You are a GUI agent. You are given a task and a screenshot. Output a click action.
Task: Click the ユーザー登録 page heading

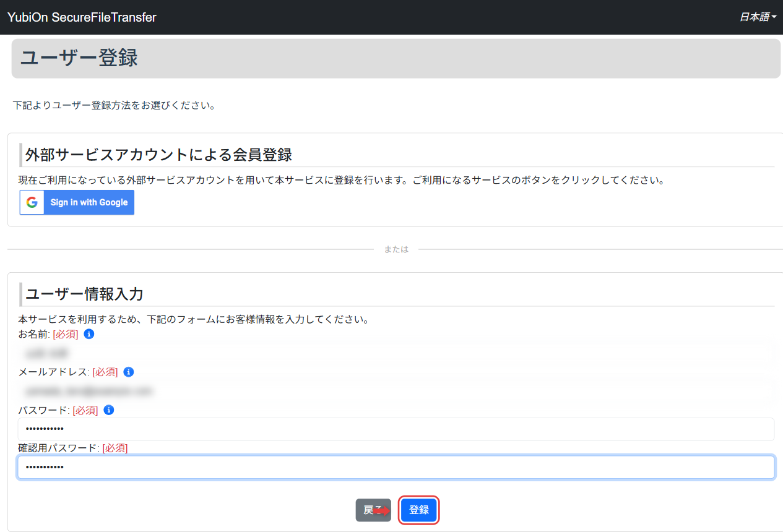pos(79,58)
